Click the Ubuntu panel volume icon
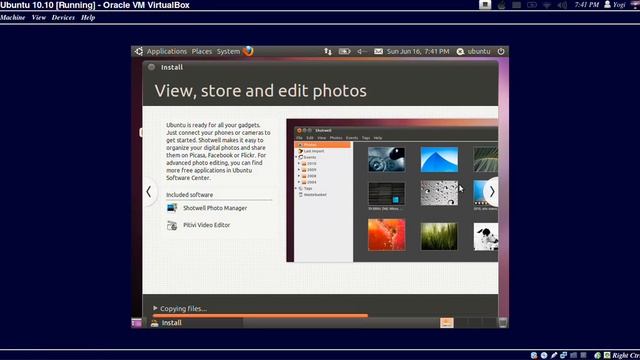 click(362, 51)
